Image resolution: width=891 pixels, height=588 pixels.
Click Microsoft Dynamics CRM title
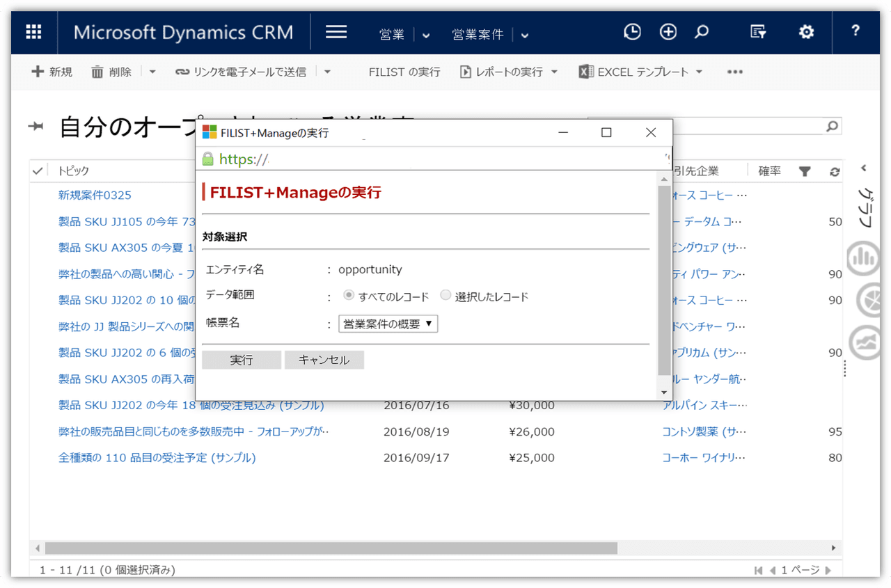[184, 32]
